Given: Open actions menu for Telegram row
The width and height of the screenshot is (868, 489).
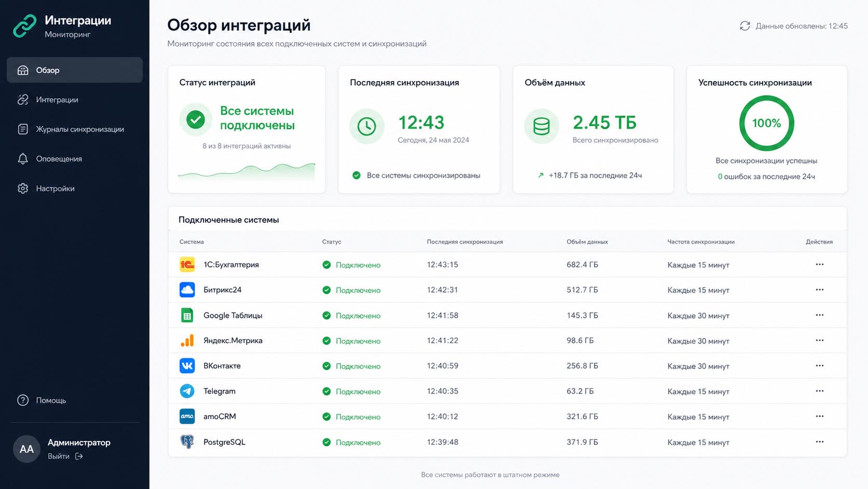Looking at the screenshot, I should (820, 391).
